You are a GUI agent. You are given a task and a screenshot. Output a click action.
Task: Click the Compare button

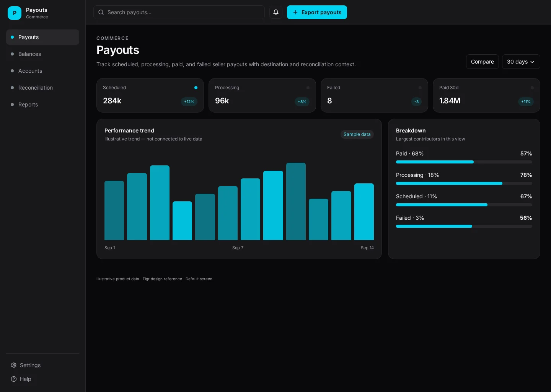(482, 62)
